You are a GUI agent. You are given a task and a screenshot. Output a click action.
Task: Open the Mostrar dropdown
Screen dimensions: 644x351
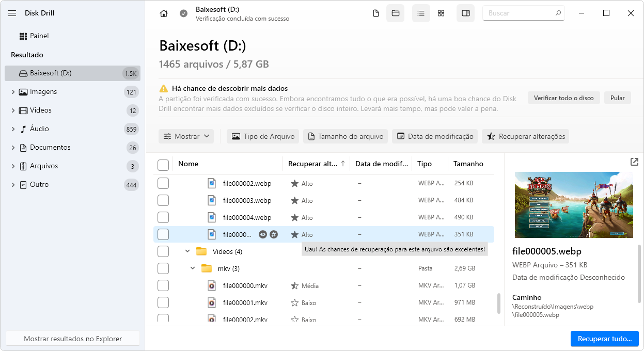tap(186, 136)
